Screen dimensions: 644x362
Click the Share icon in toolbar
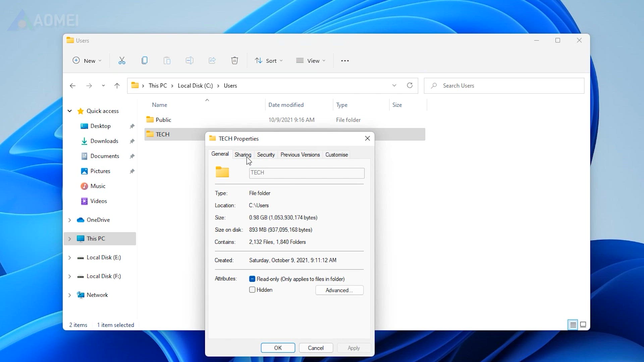tap(212, 61)
